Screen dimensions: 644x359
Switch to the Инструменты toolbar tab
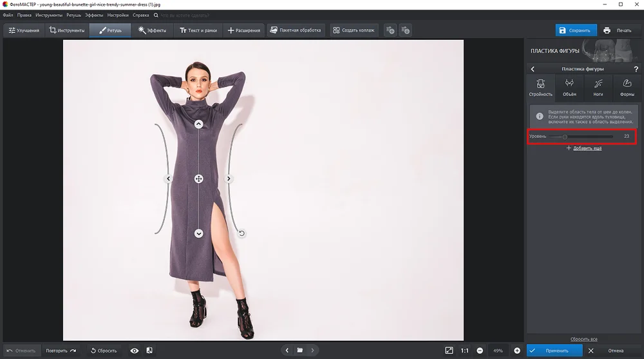[67, 30]
